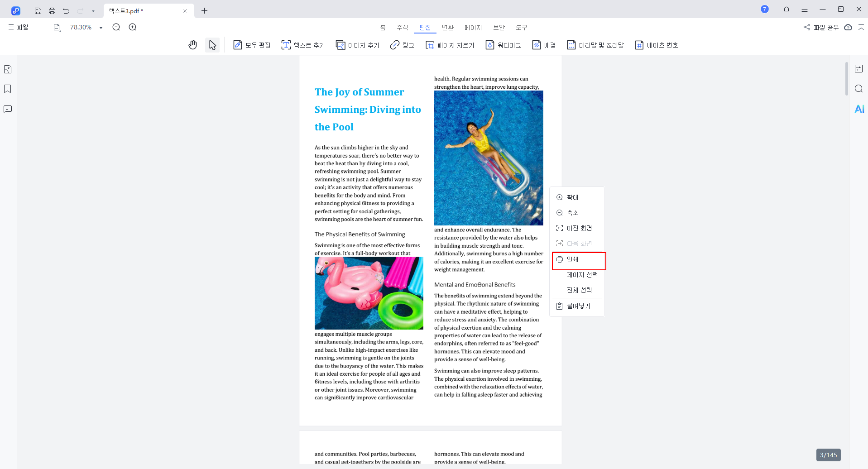Open the notifications bell icon
The height and width of the screenshot is (469, 868).
[x=786, y=9]
